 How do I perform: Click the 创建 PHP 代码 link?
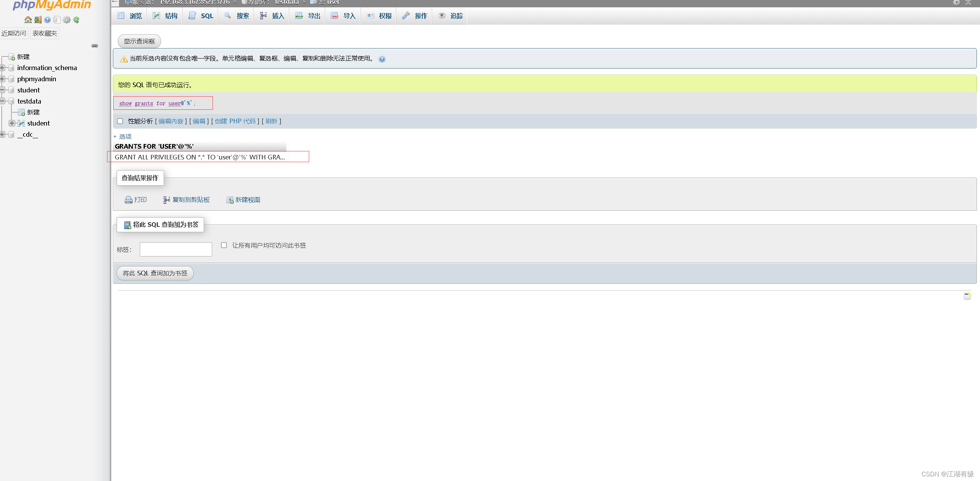point(235,121)
